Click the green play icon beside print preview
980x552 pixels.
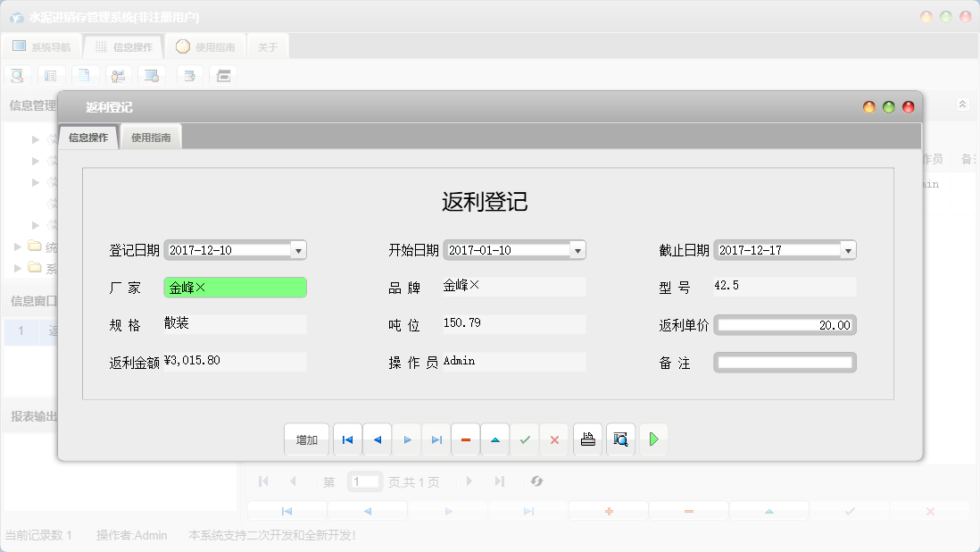(653, 439)
